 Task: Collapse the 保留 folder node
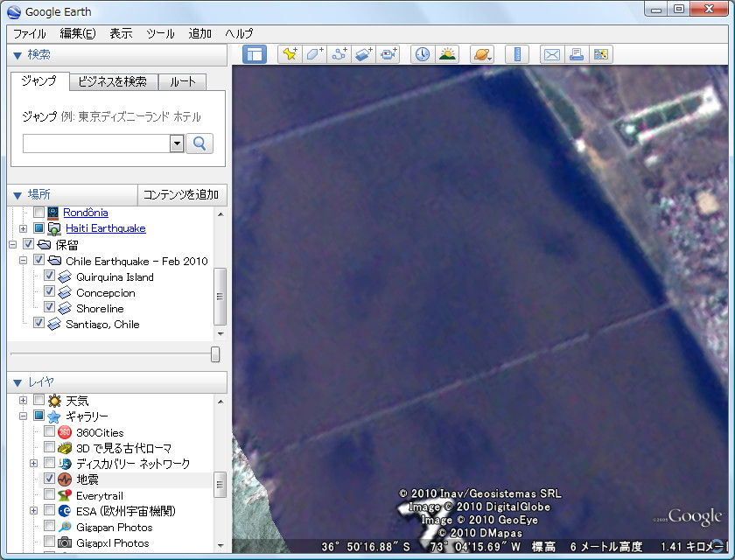[x=12, y=244]
